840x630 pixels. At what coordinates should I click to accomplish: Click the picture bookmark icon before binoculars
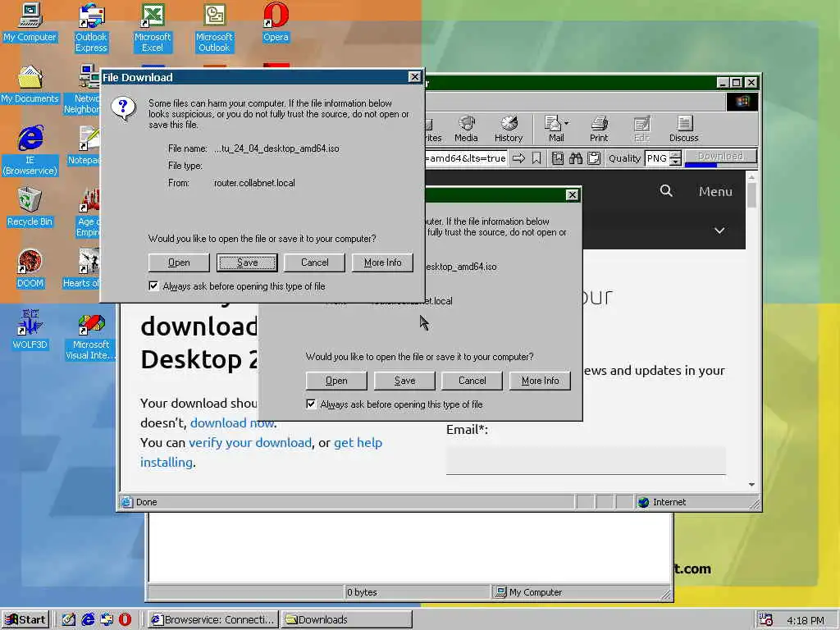[x=558, y=158]
